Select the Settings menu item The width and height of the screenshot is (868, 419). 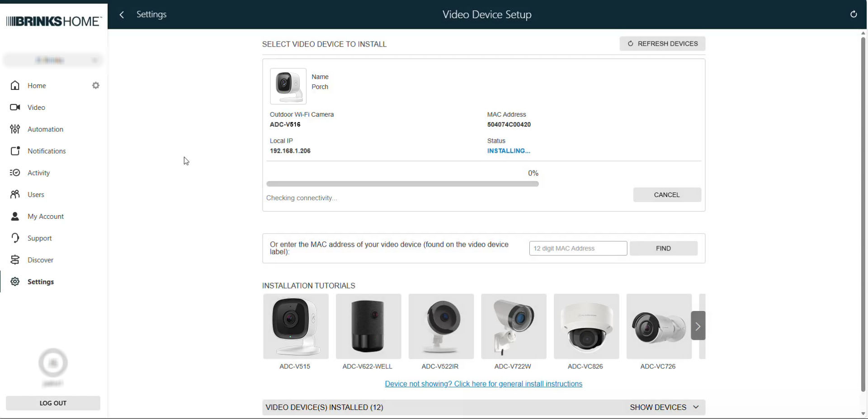(x=41, y=282)
